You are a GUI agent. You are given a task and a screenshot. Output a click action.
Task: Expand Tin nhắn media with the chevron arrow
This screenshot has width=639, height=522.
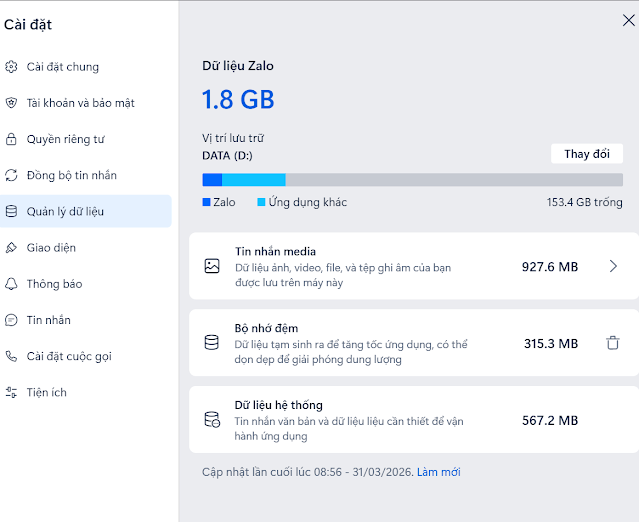pyautogui.click(x=613, y=266)
